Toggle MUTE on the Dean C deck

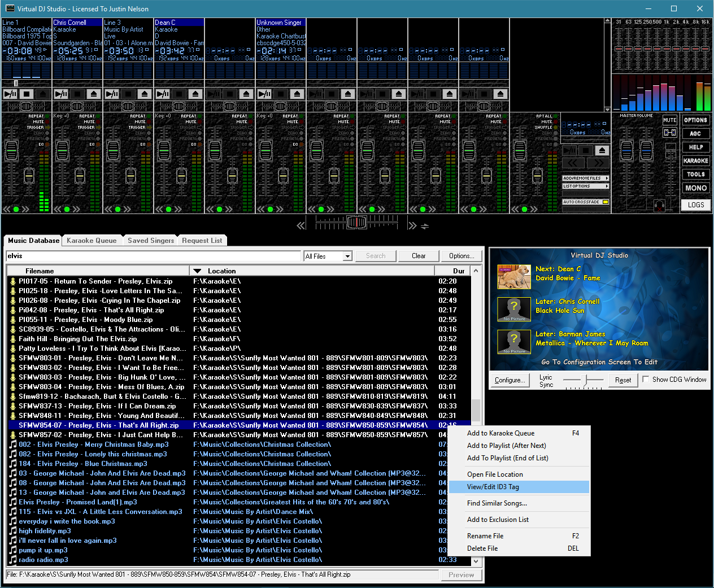194,121
